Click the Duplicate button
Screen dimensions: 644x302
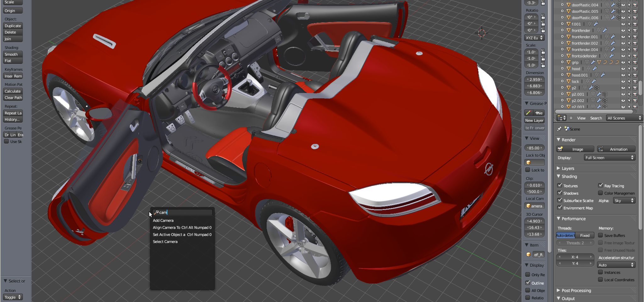coord(13,26)
